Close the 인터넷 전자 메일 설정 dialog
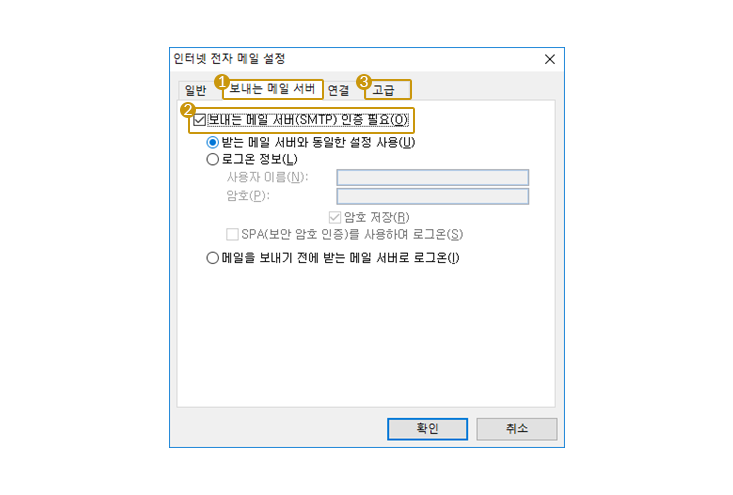733x495 pixels. click(550, 59)
